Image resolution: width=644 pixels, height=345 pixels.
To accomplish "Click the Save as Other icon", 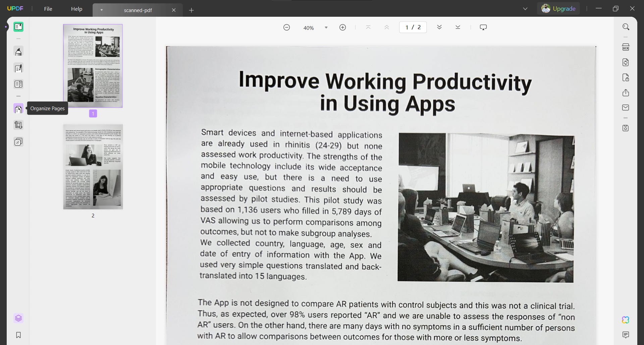I will (x=626, y=128).
